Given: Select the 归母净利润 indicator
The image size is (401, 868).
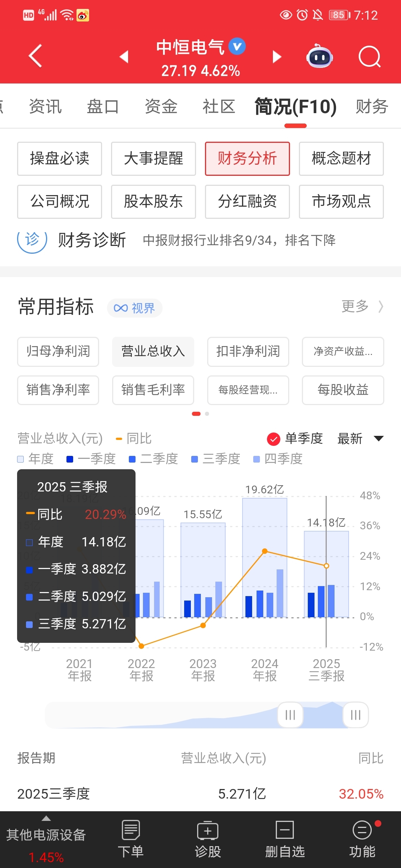Looking at the screenshot, I should tap(58, 352).
